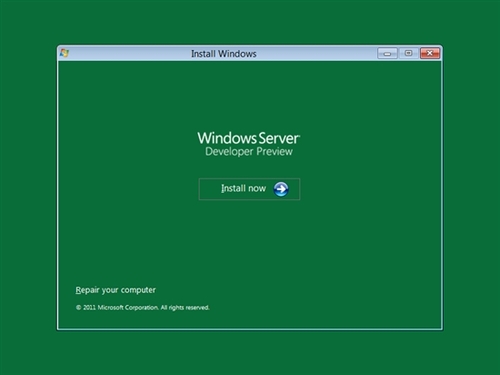Viewport: 500px width, 375px height.
Task: Open the Repair your computer link
Action: point(115,290)
